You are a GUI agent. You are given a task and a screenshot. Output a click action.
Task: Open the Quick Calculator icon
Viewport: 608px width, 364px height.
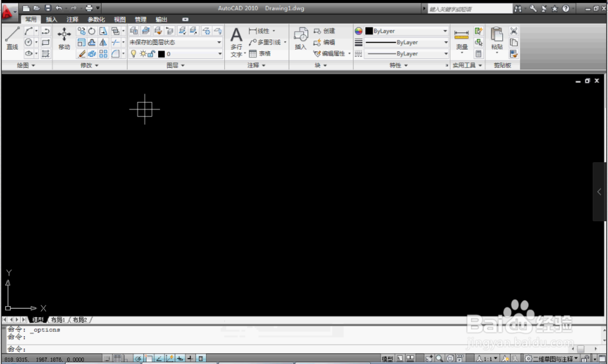coord(479,53)
